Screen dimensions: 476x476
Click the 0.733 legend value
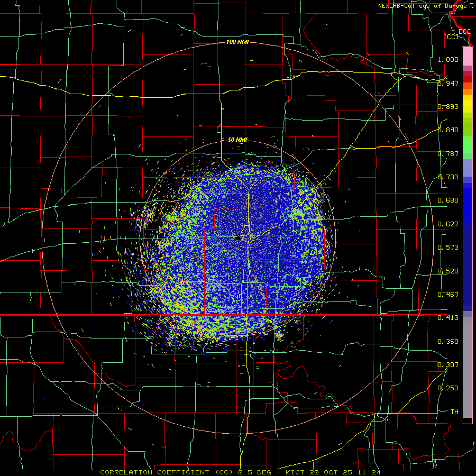(448, 177)
